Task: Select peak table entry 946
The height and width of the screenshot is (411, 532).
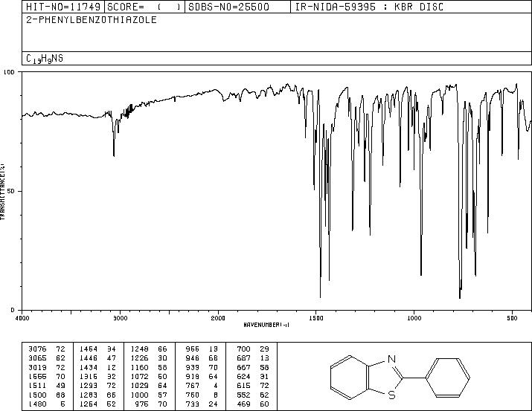Action: point(200,358)
